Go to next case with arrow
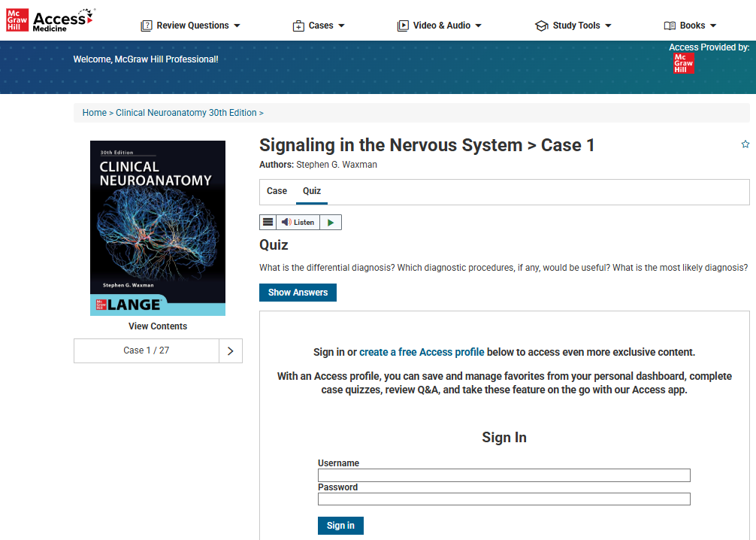Screen dimensions: 756x540 pyautogui.click(x=230, y=350)
